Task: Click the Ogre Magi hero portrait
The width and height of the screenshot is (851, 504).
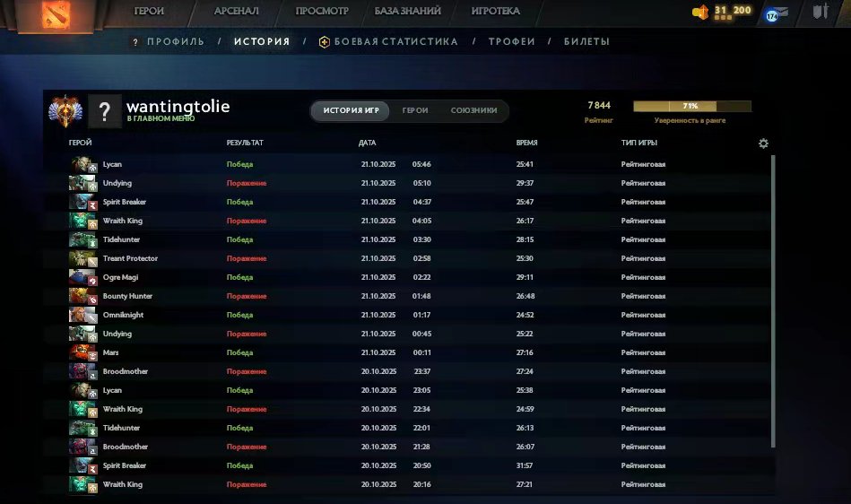Action: [x=82, y=277]
